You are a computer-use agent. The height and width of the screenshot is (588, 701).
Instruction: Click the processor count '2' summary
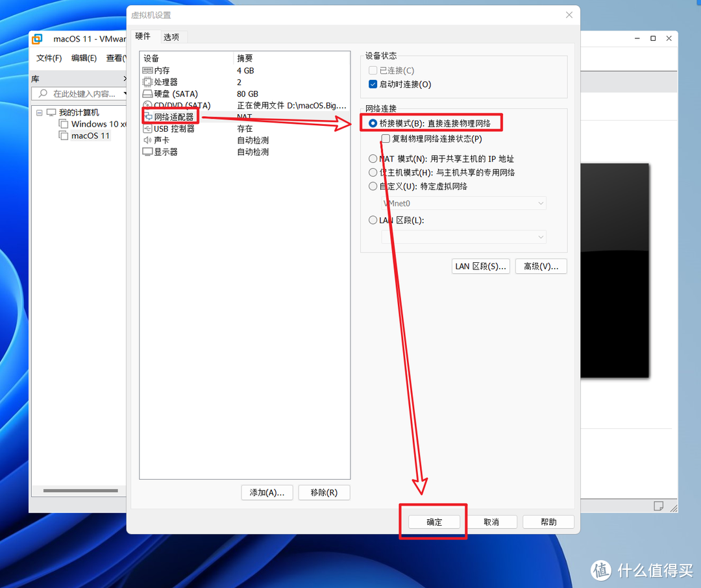(x=239, y=82)
